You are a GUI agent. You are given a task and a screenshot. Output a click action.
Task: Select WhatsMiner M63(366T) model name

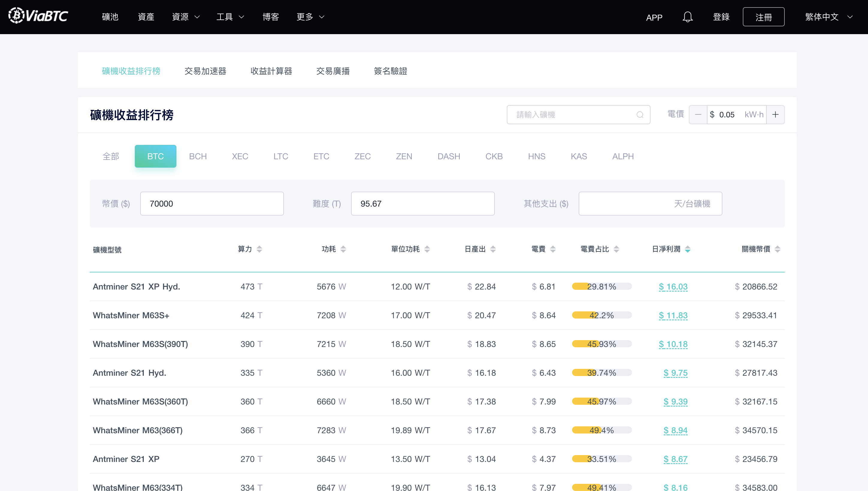click(x=138, y=430)
